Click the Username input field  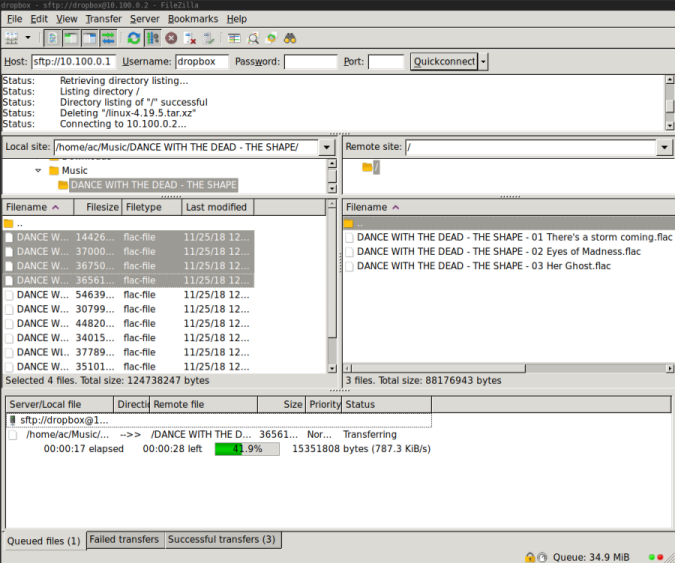point(202,62)
